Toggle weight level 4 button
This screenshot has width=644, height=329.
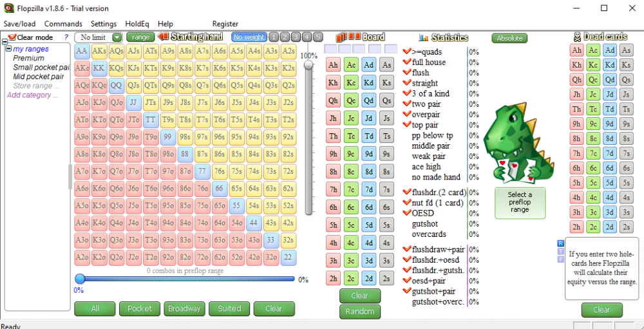coord(307,37)
